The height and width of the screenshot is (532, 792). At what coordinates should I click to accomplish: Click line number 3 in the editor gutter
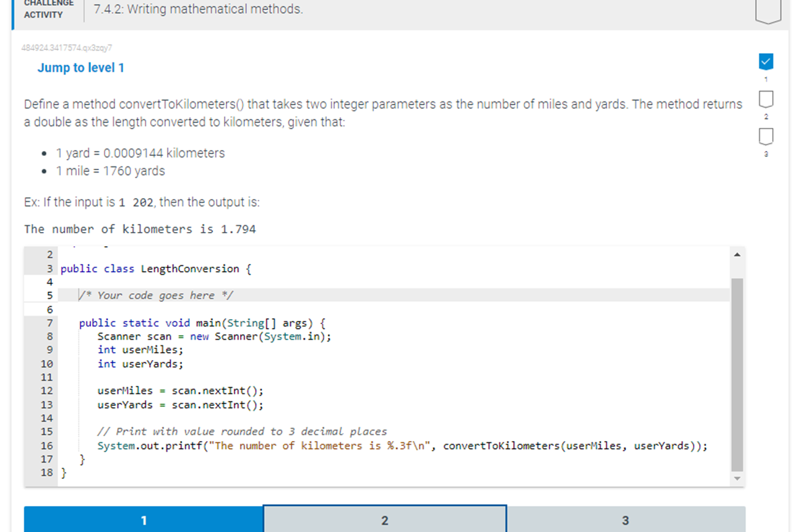[49, 268]
